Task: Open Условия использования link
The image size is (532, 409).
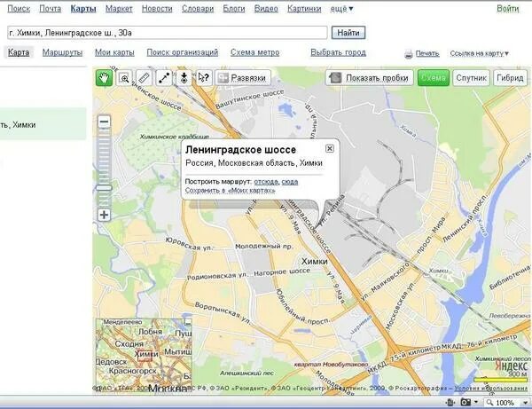Action: pyautogui.click(x=491, y=388)
